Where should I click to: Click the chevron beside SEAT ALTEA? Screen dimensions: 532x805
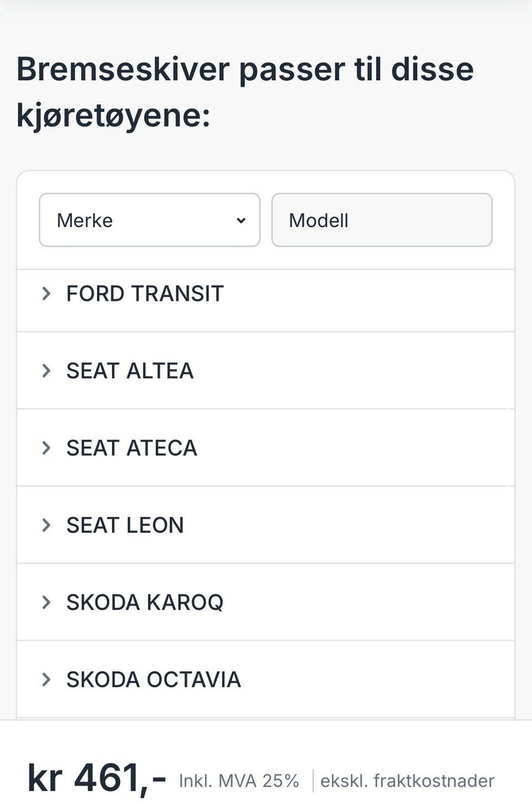(x=47, y=371)
